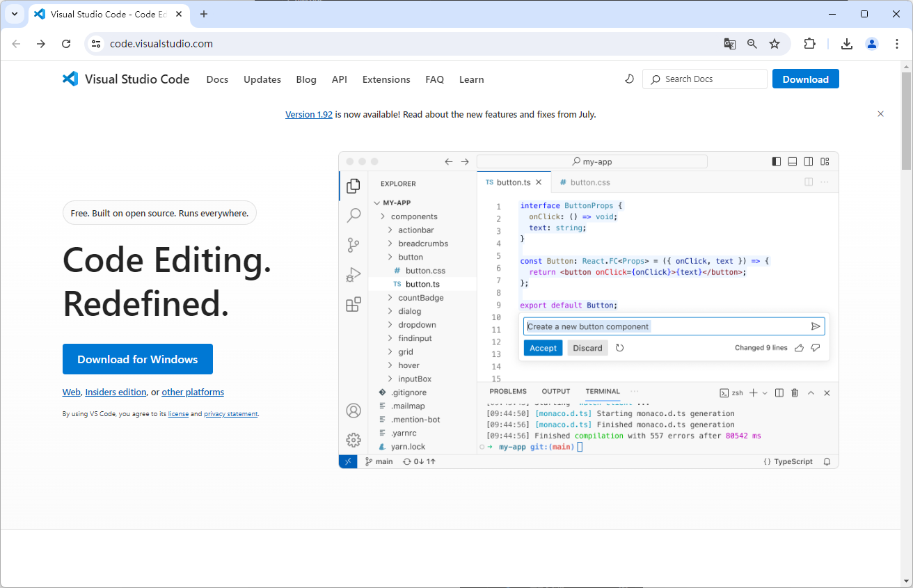
Task: Open the Blog menu item
Action: [x=306, y=79]
